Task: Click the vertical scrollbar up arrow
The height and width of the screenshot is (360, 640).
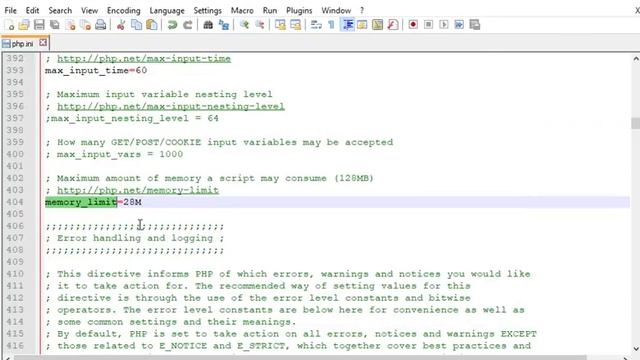Action: 636,59
